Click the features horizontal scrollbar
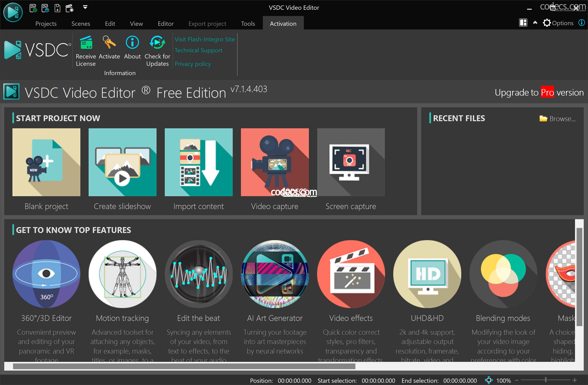This screenshot has width=588, height=385. [x=184, y=366]
